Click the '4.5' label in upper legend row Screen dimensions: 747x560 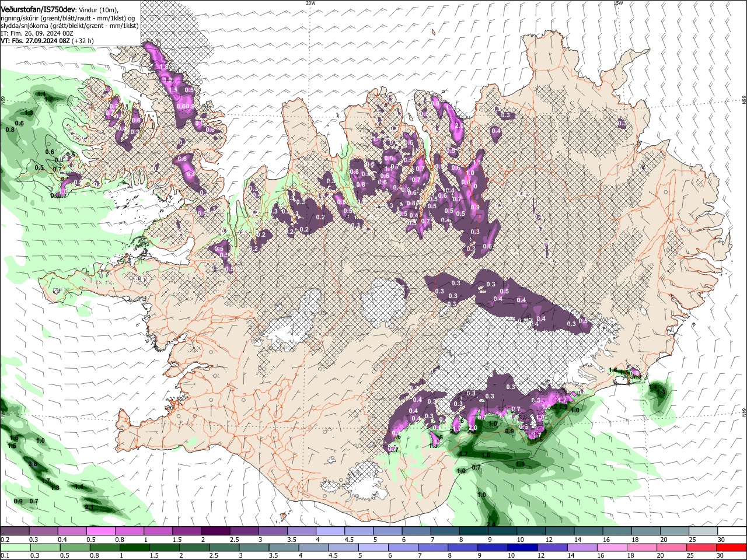[349, 540]
